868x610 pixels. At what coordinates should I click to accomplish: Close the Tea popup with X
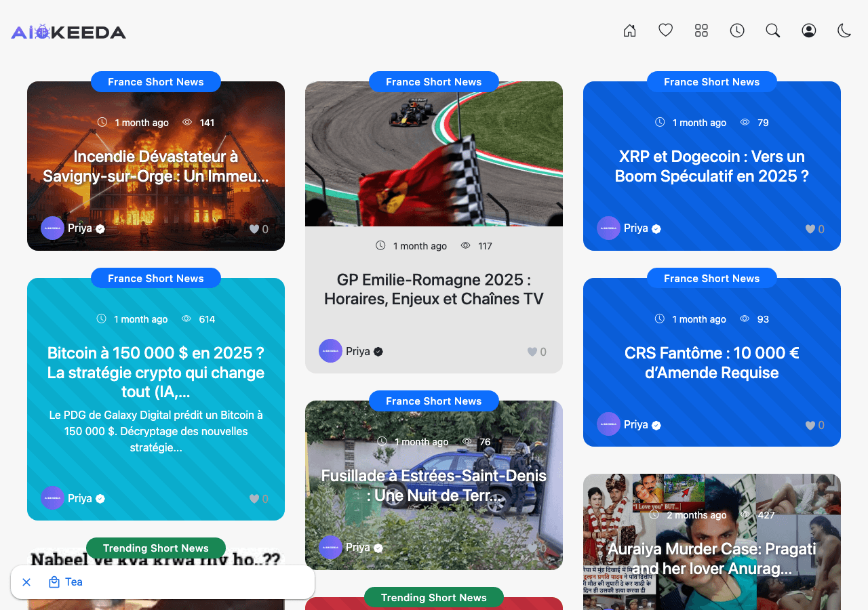pyautogui.click(x=26, y=582)
